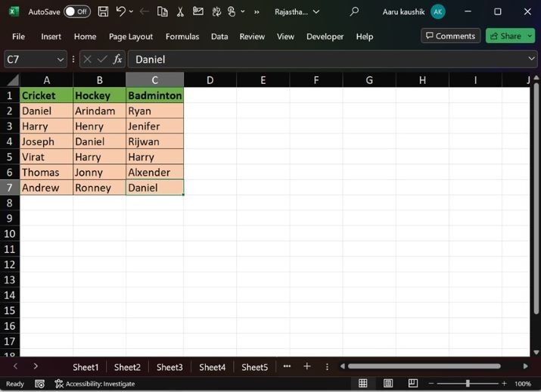The image size is (541, 392).
Task: Click Accessibility: Investigate in status bar
Action: tap(95, 384)
